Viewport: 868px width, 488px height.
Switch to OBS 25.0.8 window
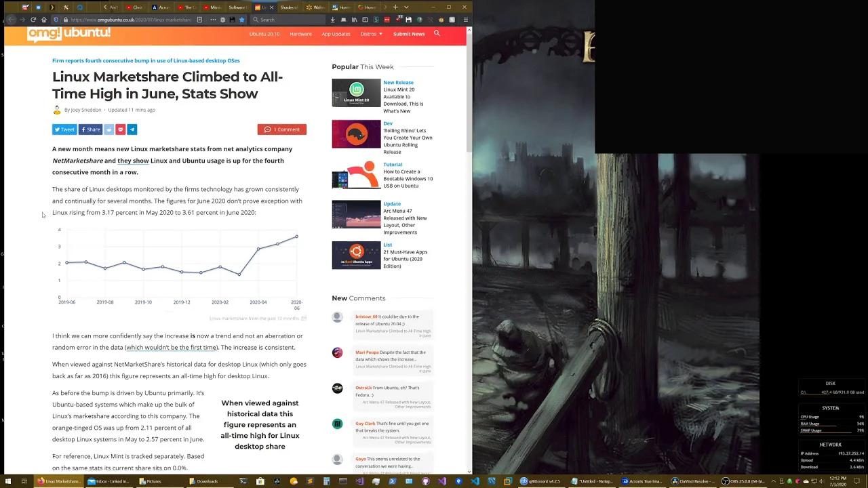coord(745,481)
